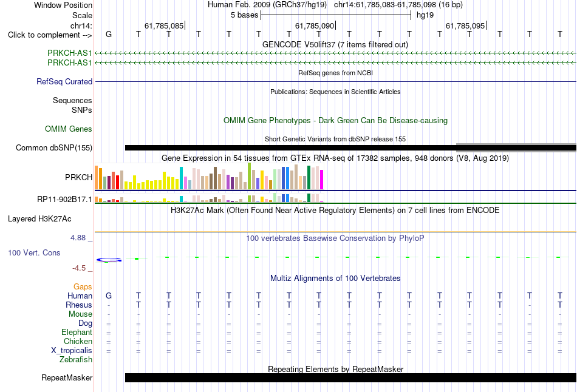Open the H3K27Ac Mark track title

pyautogui.click(x=335, y=211)
